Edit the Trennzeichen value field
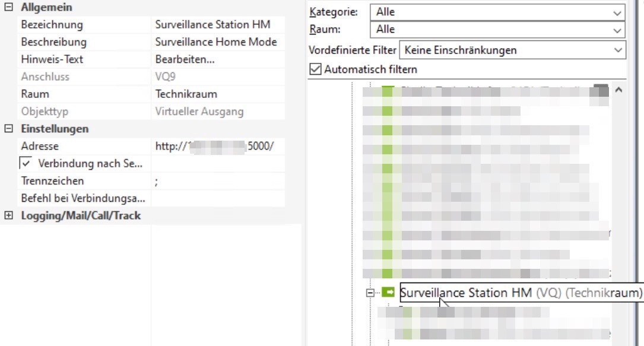The image size is (644, 346). pyautogui.click(x=217, y=180)
